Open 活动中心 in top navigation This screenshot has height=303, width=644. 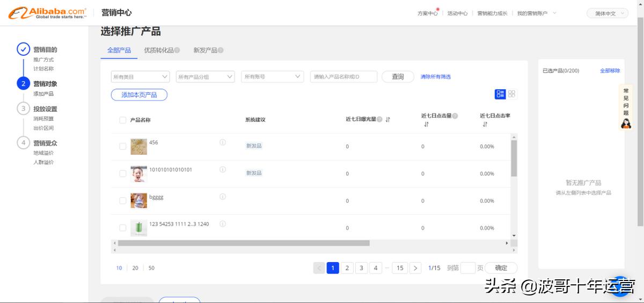tap(458, 13)
